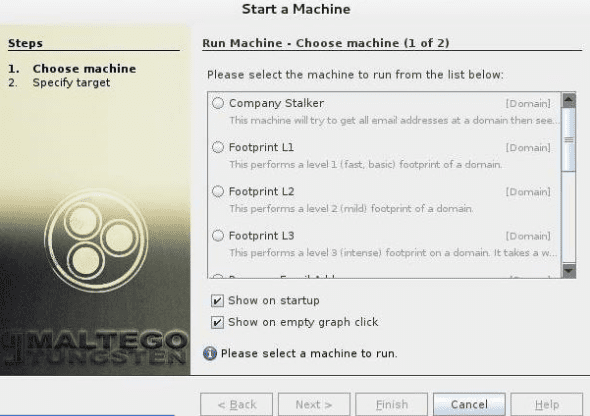Uncheck Show on empty graph click

point(217,322)
